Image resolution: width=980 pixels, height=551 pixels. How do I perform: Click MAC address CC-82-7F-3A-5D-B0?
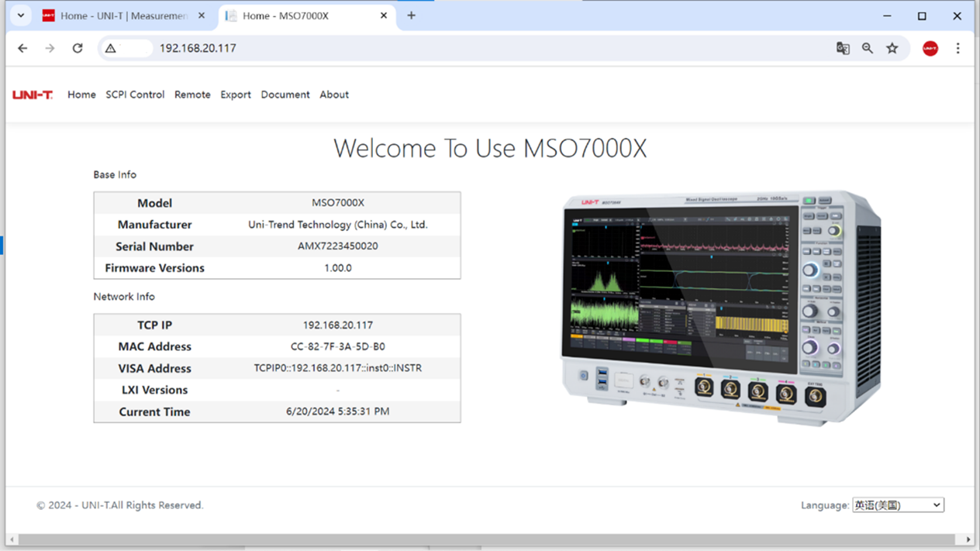(338, 347)
